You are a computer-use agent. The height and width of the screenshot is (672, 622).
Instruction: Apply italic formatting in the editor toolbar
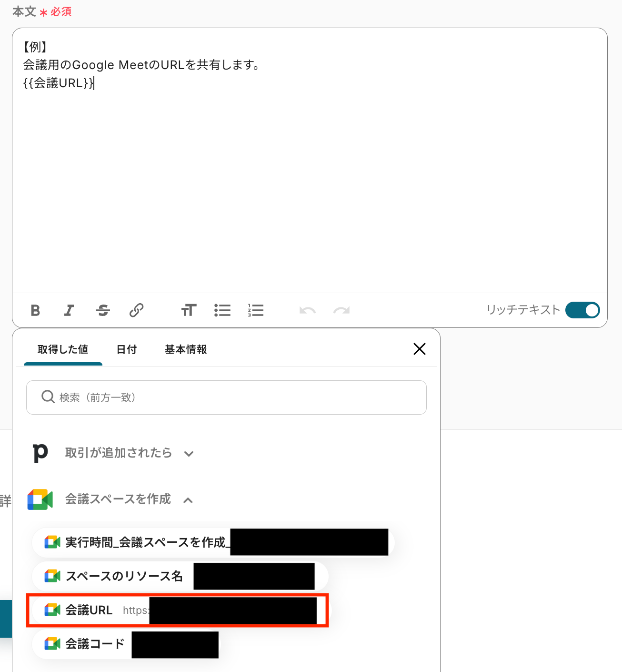tap(69, 310)
